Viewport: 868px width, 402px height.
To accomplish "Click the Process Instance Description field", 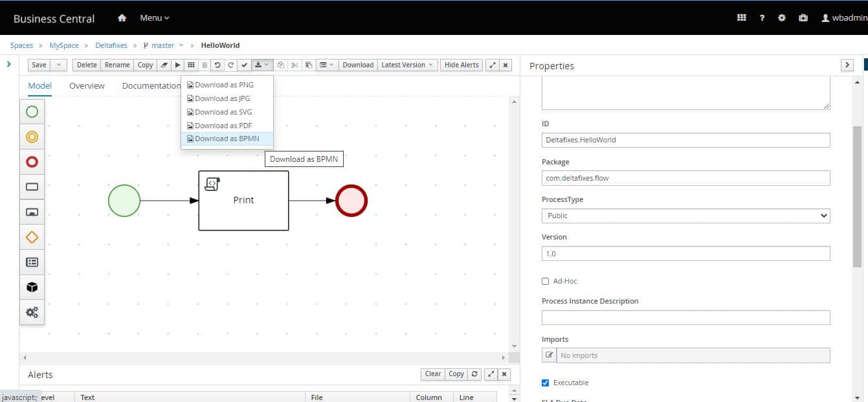I will click(x=685, y=317).
